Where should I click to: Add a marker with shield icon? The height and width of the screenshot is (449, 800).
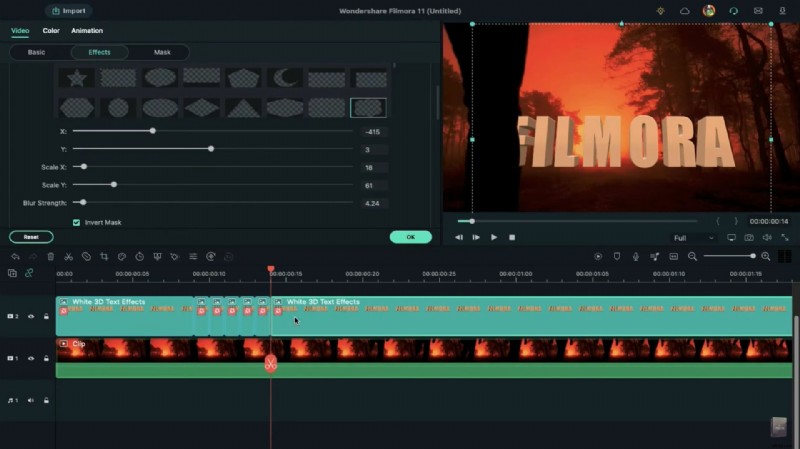point(617,256)
